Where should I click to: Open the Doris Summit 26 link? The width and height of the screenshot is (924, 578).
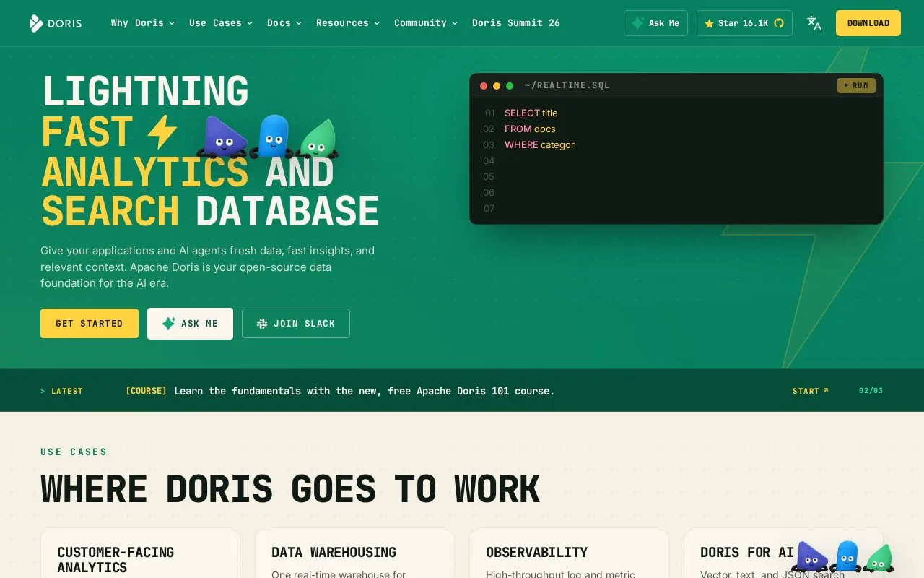(516, 23)
